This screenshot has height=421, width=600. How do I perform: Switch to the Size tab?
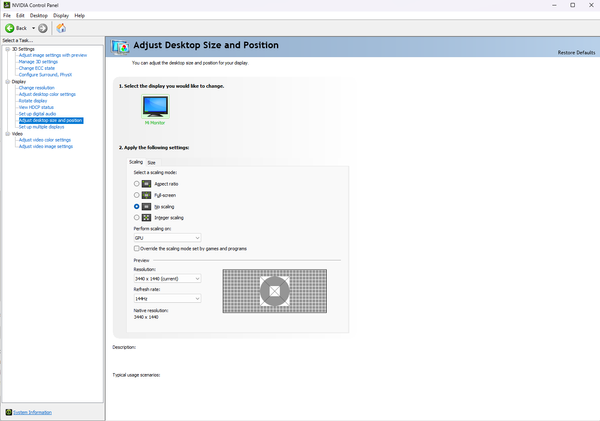tap(151, 162)
